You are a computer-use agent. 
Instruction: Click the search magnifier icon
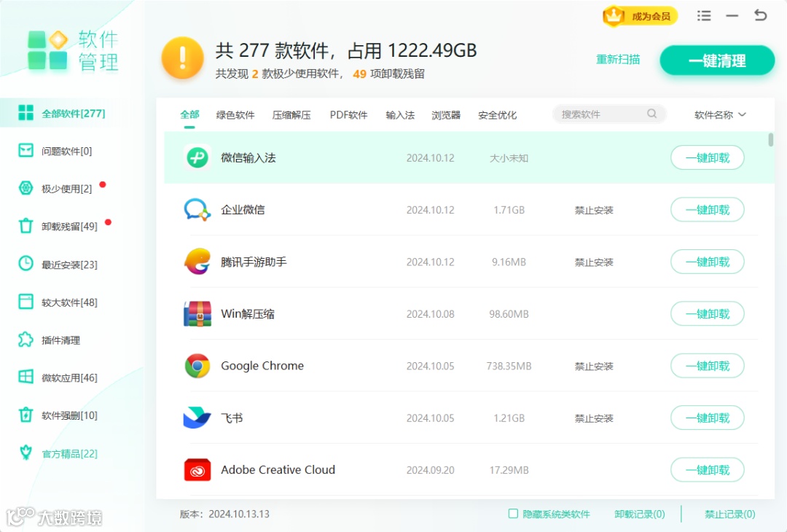(x=651, y=114)
